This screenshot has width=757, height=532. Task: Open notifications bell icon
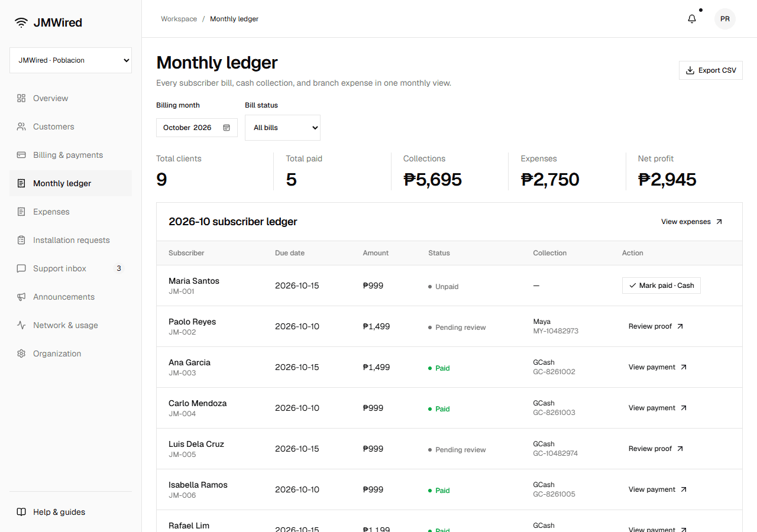[x=692, y=19]
